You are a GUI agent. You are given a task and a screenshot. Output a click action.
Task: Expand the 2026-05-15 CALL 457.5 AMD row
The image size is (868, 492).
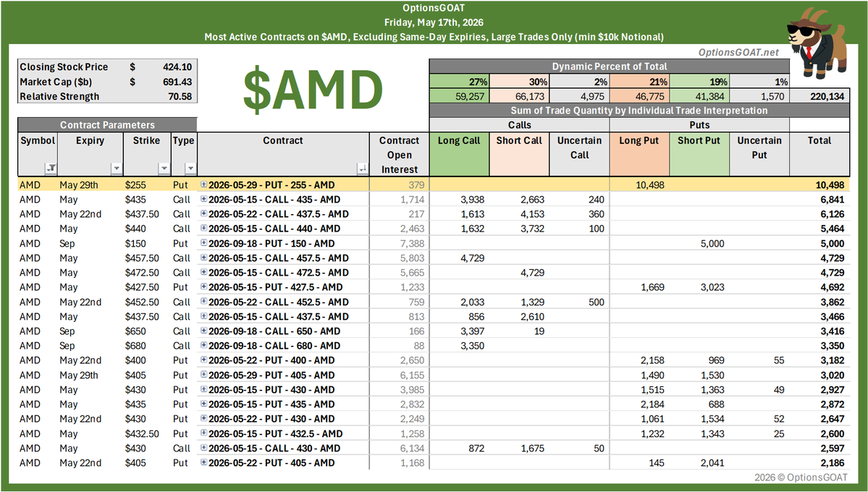203,258
